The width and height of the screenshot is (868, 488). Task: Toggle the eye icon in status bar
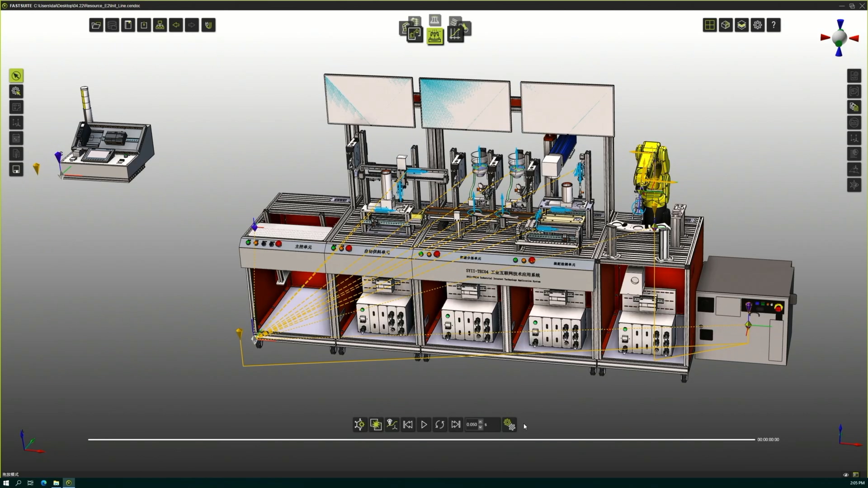[846, 474]
